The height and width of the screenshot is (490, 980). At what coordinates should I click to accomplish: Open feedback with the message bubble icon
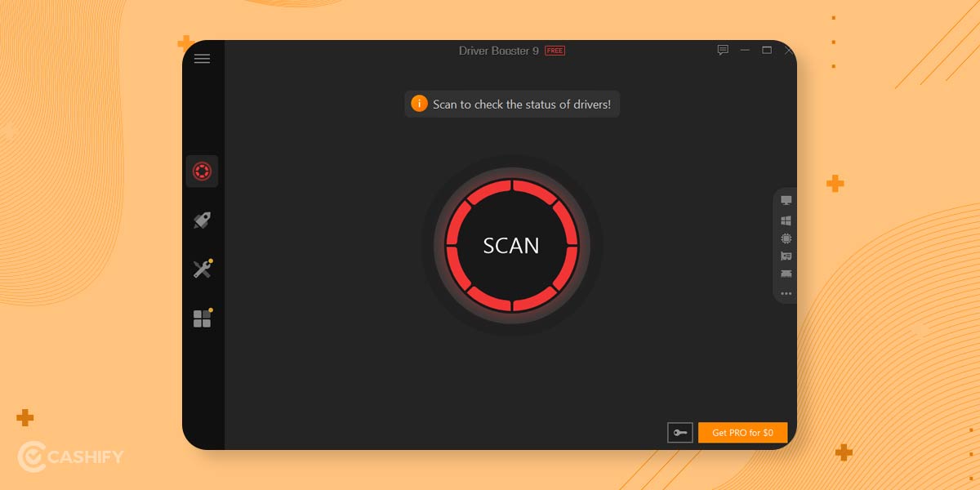(x=722, y=50)
